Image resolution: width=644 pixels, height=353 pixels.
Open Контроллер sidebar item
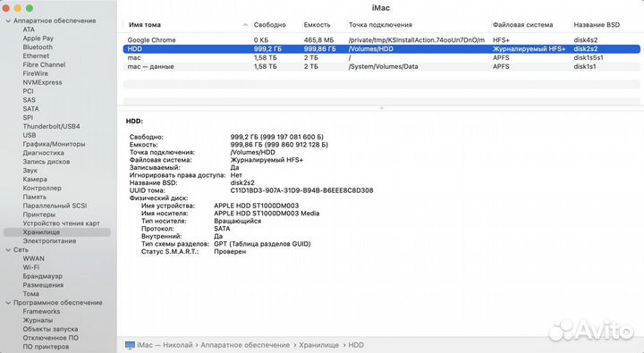point(42,188)
